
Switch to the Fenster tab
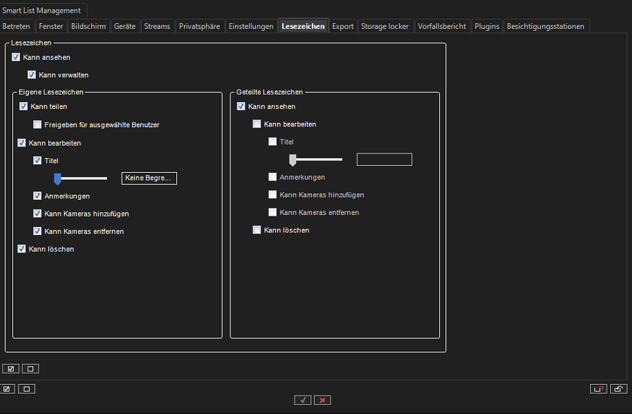point(51,26)
